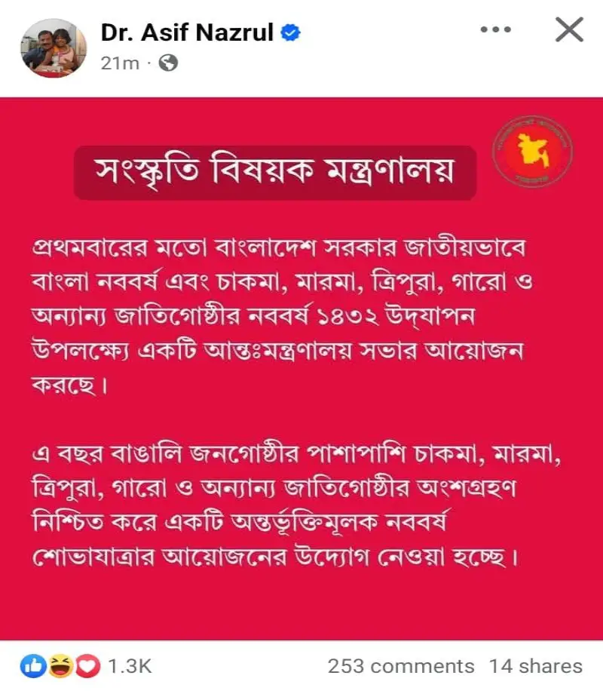The image size is (603, 700).
Task: Open the 253 comments link
Action: 401,667
